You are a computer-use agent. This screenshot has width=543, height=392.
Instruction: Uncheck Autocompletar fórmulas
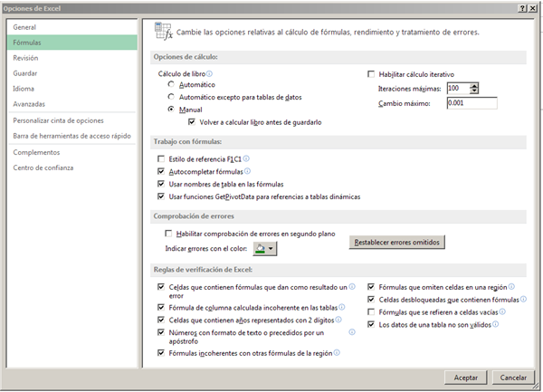click(x=161, y=171)
